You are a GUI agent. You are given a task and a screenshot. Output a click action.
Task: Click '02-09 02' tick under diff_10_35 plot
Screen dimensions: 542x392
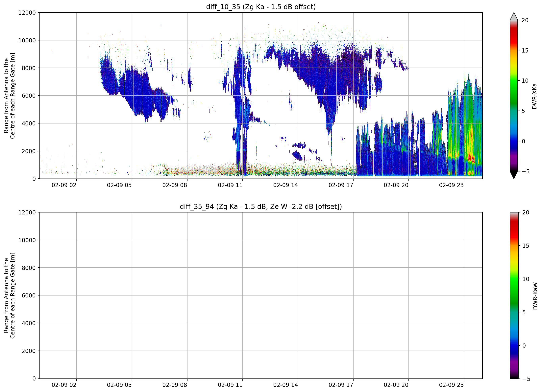tap(64, 185)
